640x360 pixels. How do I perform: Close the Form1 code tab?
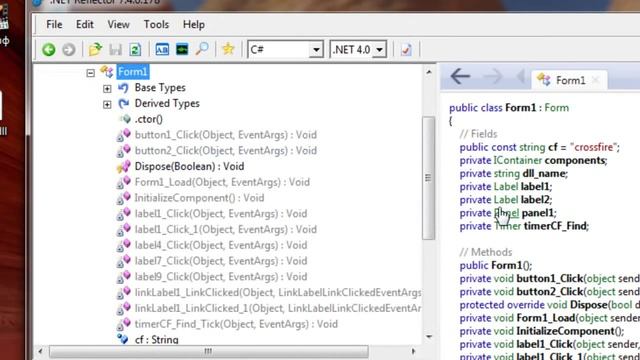click(x=596, y=80)
